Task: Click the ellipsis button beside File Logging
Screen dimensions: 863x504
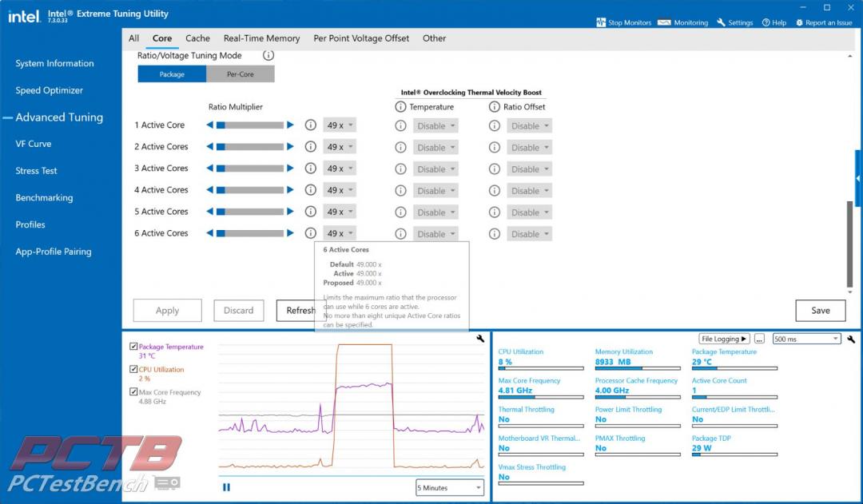Action: (x=759, y=339)
